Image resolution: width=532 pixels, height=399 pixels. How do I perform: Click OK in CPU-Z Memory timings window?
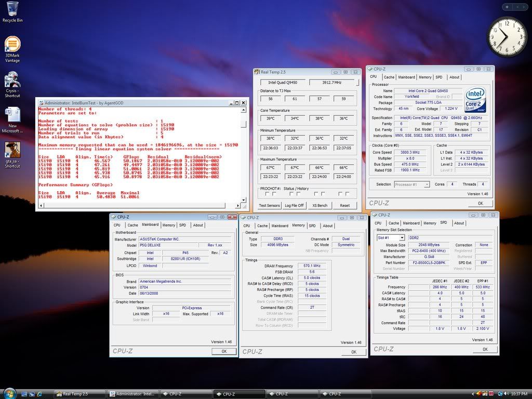tap(354, 352)
